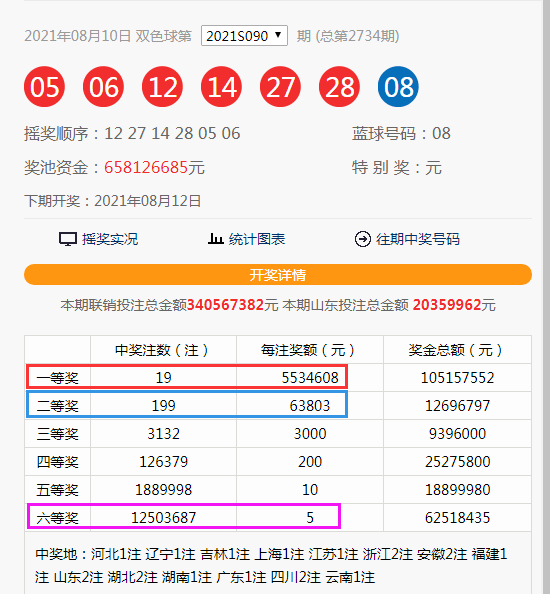Click the red ball numbered 06
Viewport: 550px width, 594px height.
[x=103, y=87]
